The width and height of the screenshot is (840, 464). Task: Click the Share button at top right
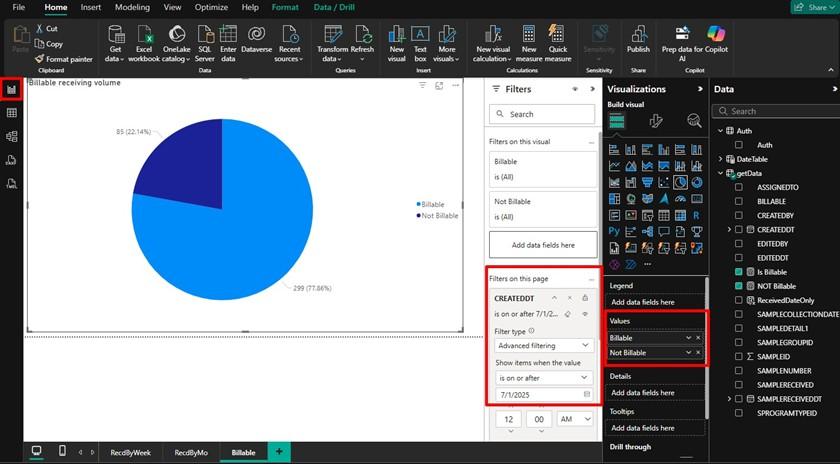812,7
